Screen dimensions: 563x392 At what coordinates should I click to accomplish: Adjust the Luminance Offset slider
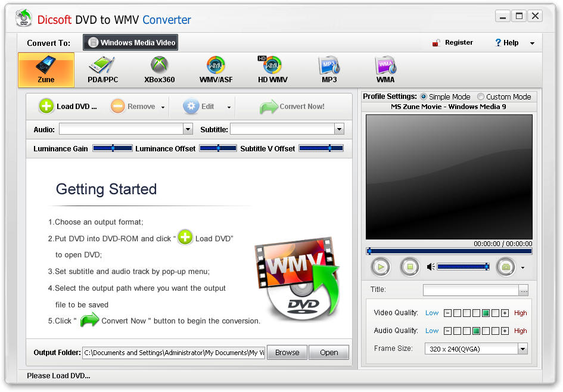click(x=218, y=148)
